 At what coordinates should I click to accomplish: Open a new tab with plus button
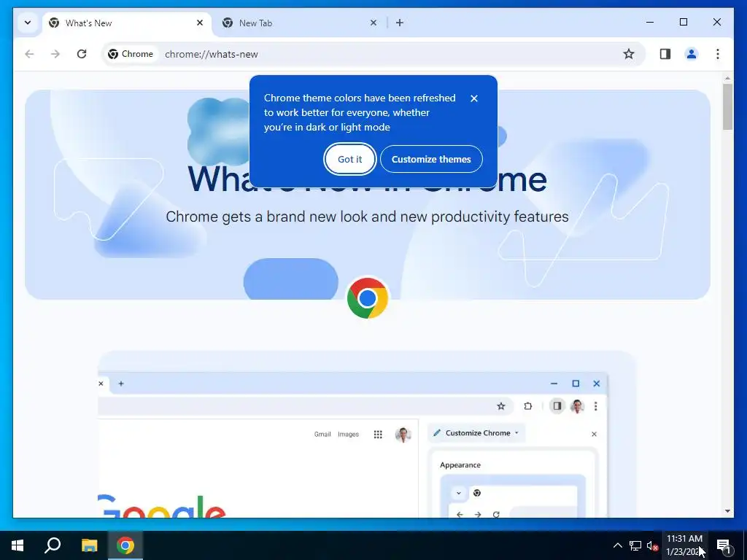click(400, 23)
